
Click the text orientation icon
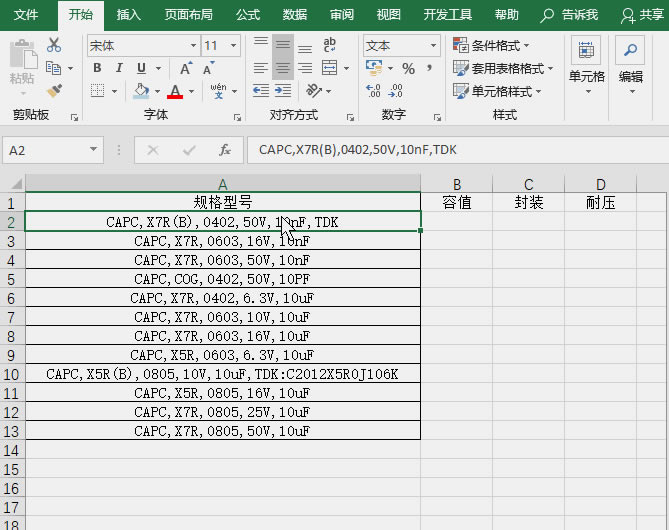(x=314, y=90)
